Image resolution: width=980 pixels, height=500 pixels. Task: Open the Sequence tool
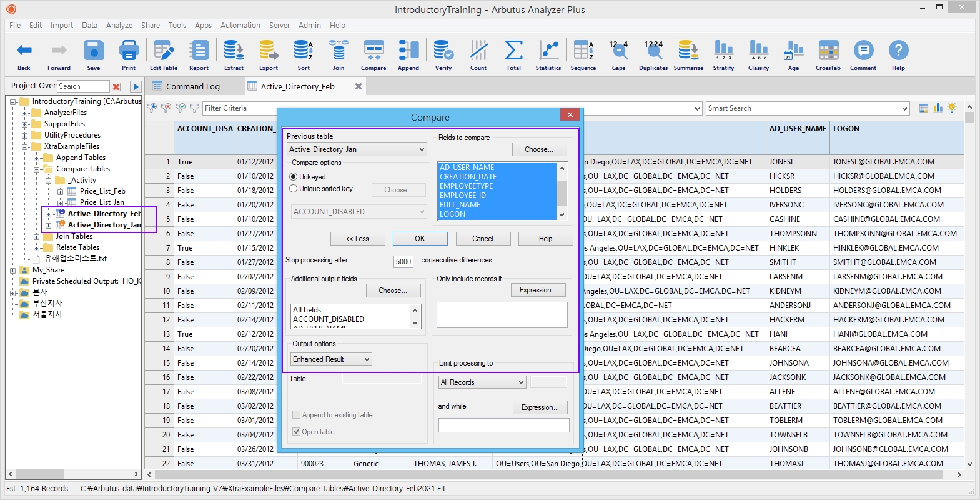583,56
